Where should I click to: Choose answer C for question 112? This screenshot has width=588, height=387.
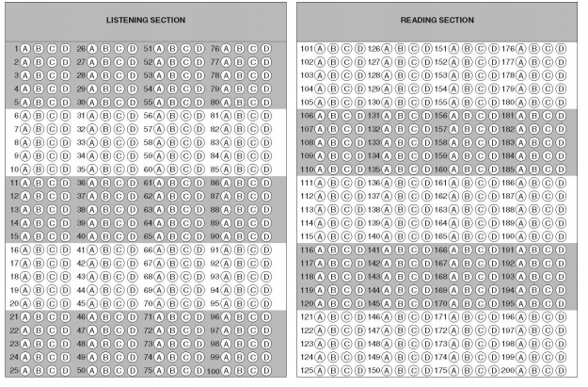click(x=347, y=196)
